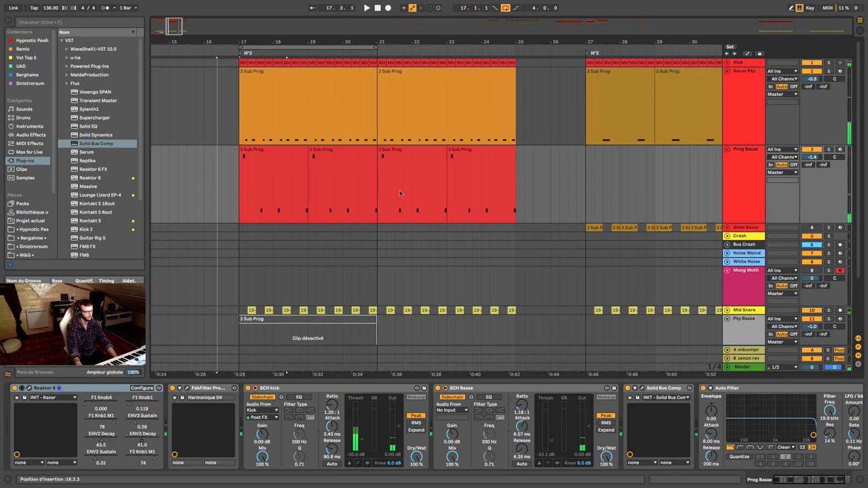Viewport: 868px width, 488px height.
Task: Collapse the VST folder in browser
Action: click(x=62, y=41)
